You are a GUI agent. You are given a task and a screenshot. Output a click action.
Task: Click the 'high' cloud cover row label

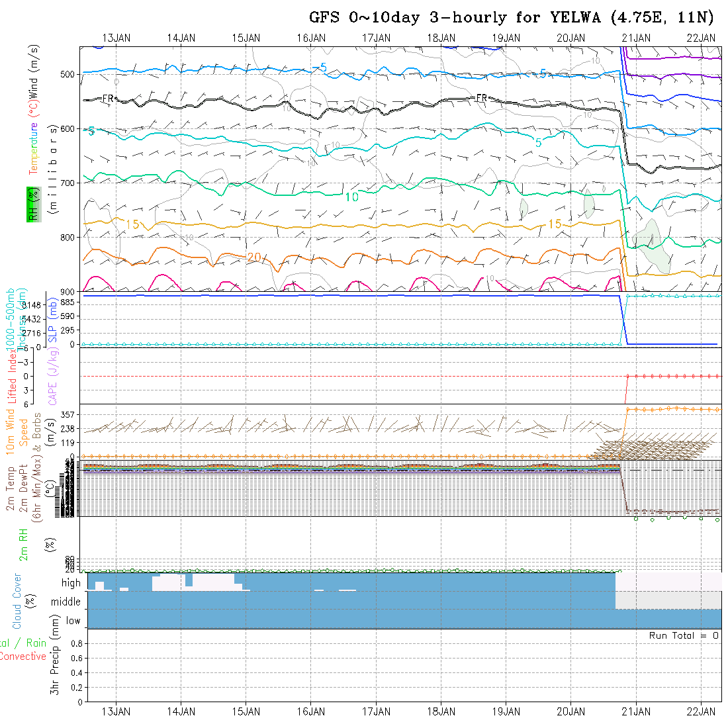(x=71, y=583)
